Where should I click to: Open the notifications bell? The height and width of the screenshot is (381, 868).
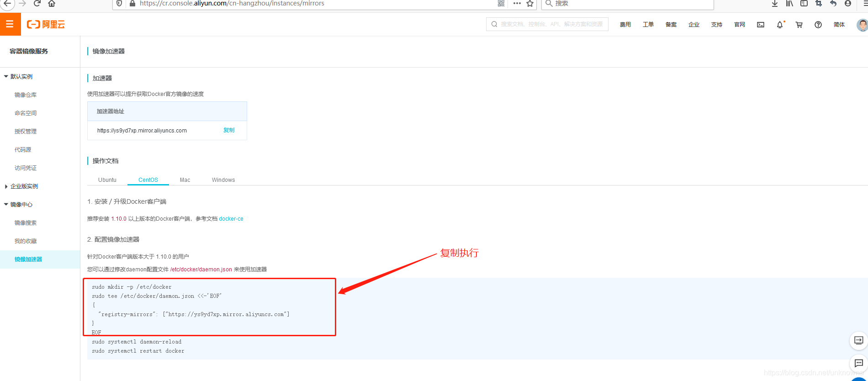click(780, 25)
